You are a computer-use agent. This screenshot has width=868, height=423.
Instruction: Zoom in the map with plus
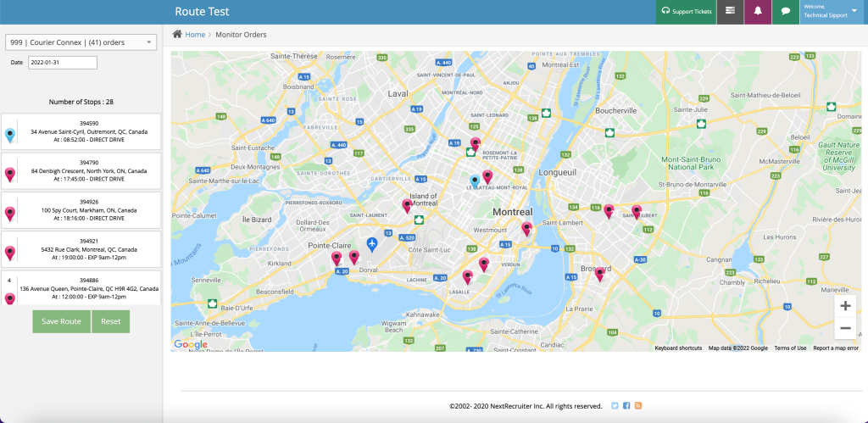pyautogui.click(x=845, y=306)
